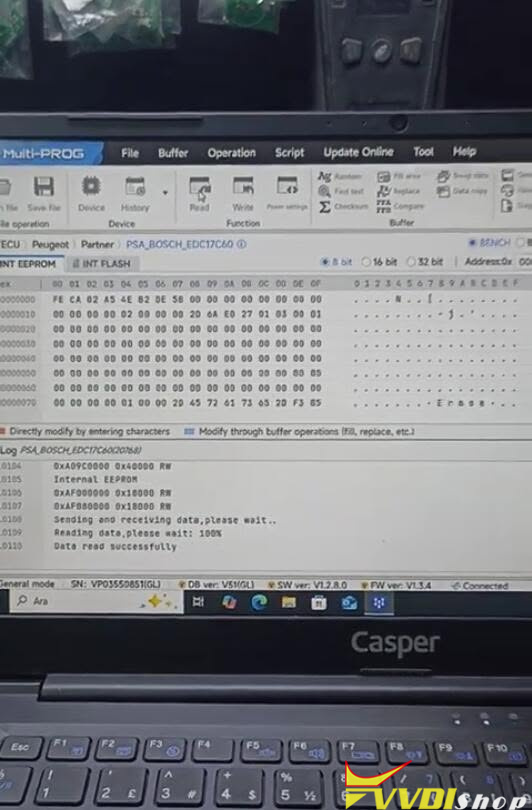Viewport: 532px width, 810px height.
Task: Click the DB ver: V51(GL) status entry
Action: point(216,585)
